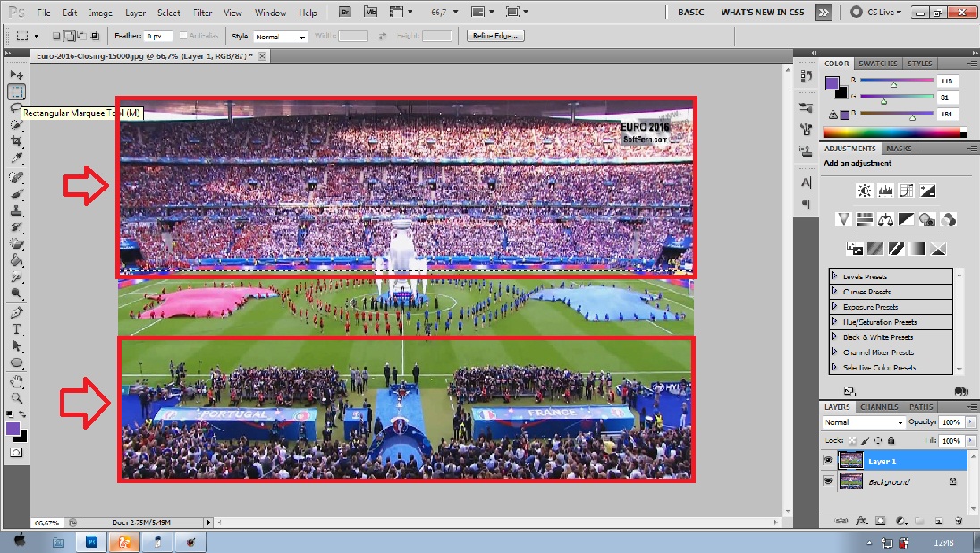980x553 pixels.
Task: Add a Brightness/Contrast adjustment
Action: [x=865, y=191]
